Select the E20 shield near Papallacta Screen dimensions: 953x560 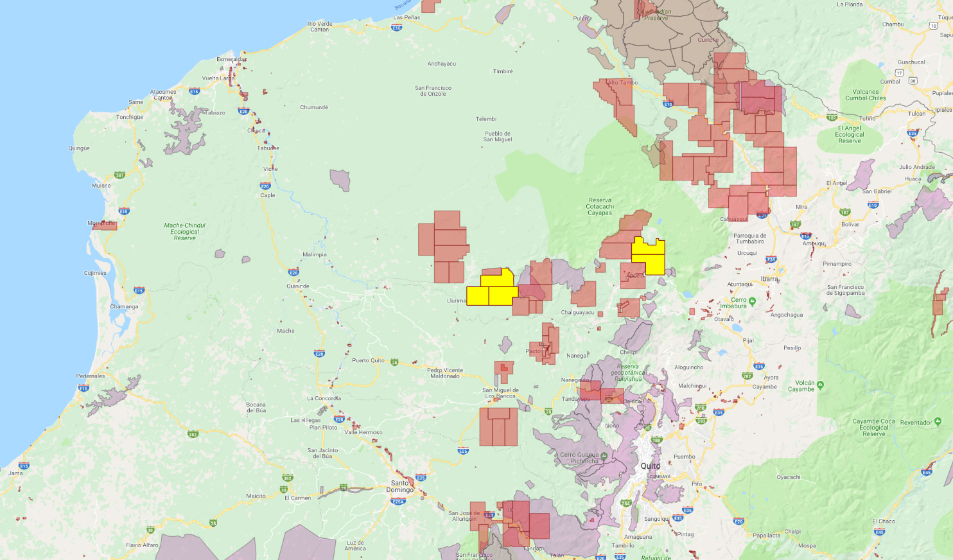point(739,521)
